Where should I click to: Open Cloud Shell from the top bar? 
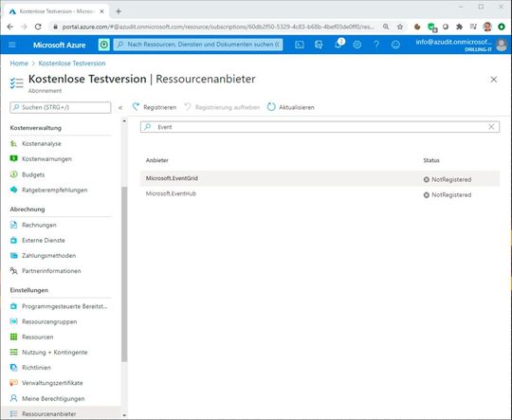(299, 45)
